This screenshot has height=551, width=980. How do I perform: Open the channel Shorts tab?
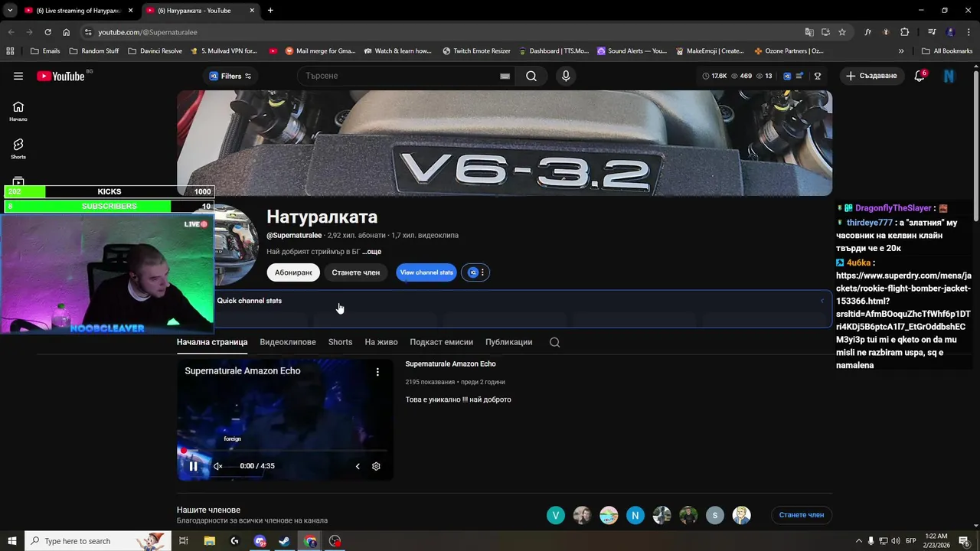point(340,342)
